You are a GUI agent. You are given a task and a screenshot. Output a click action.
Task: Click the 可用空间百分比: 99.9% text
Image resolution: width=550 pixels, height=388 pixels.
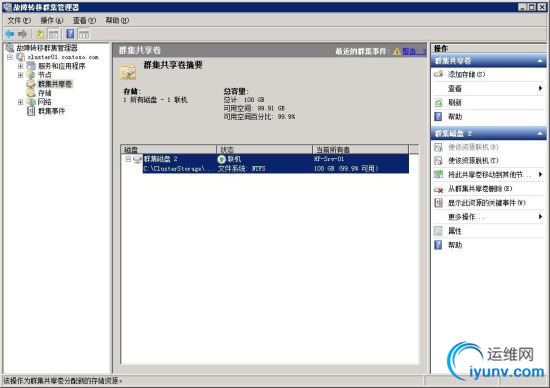pyautogui.click(x=259, y=116)
